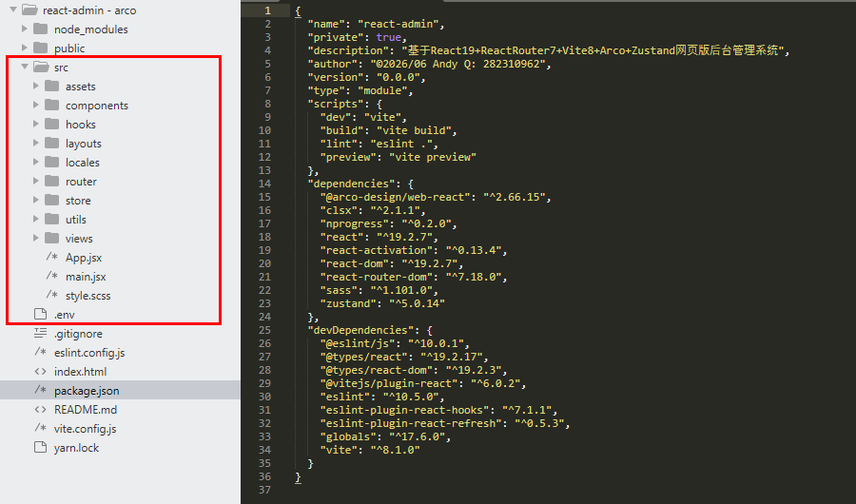856x504 pixels.
Task: Expand the utils folder arrow
Action: pos(36,219)
